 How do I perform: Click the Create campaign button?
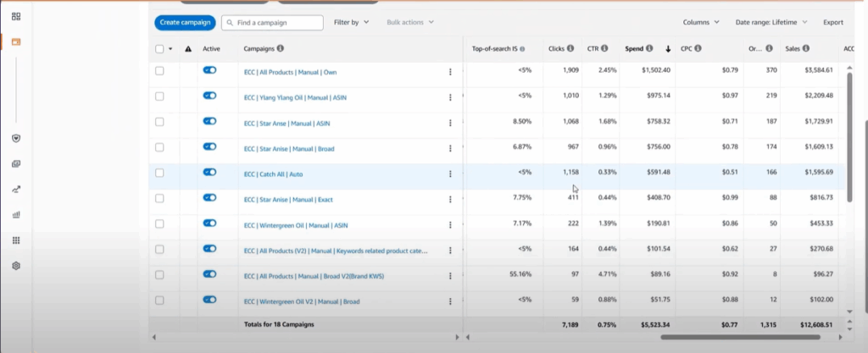tap(185, 22)
